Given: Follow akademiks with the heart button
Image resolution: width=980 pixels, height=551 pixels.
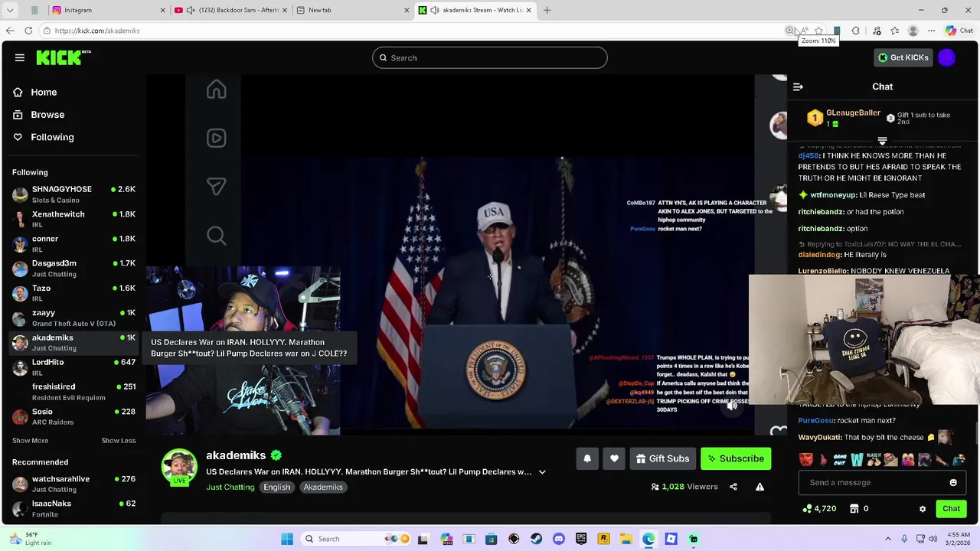Looking at the screenshot, I should (x=614, y=458).
